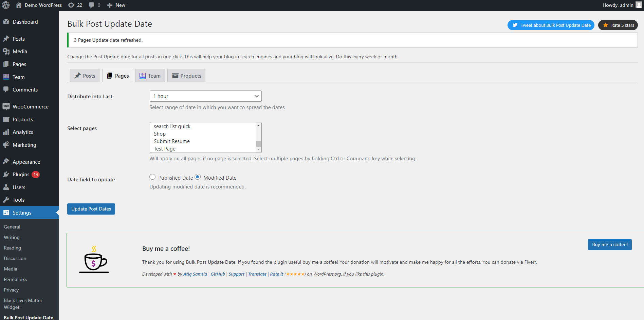Switch to the Pages tab
Viewport: 644px width, 320px height.
(118, 76)
